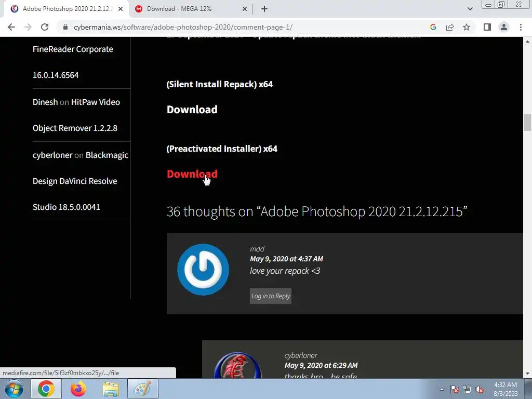Click the mdd commenter avatar
Screen dimensions: 532x399
click(203, 270)
